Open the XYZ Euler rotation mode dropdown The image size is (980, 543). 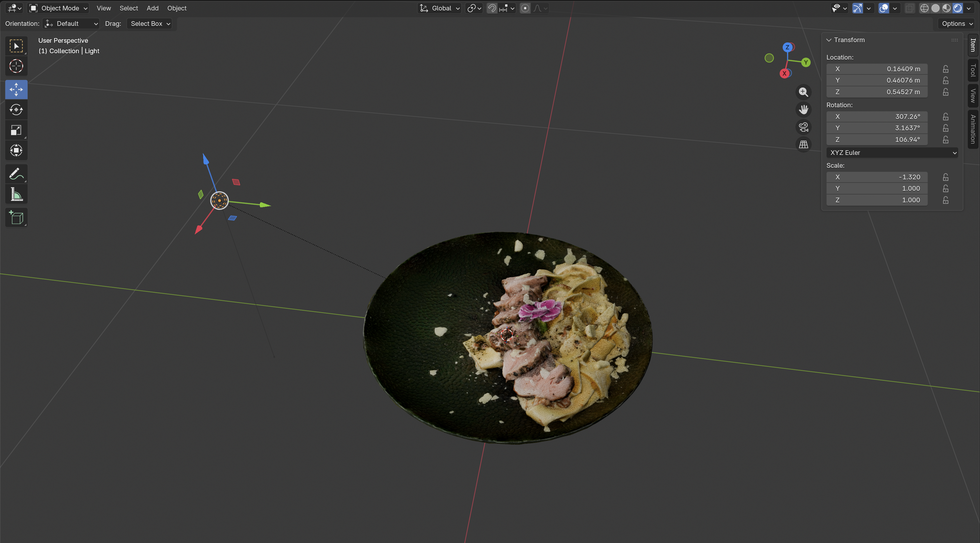click(x=892, y=153)
